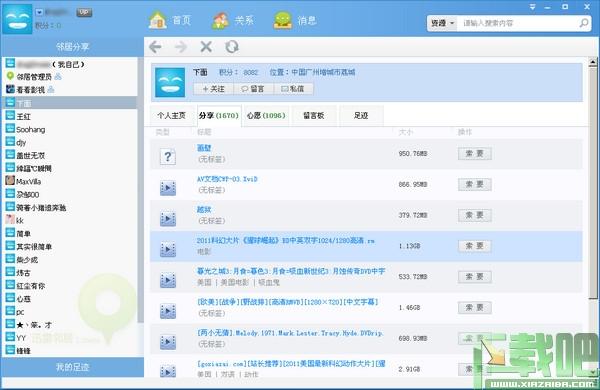Click the video icon in the 1.13GB row

168,249
